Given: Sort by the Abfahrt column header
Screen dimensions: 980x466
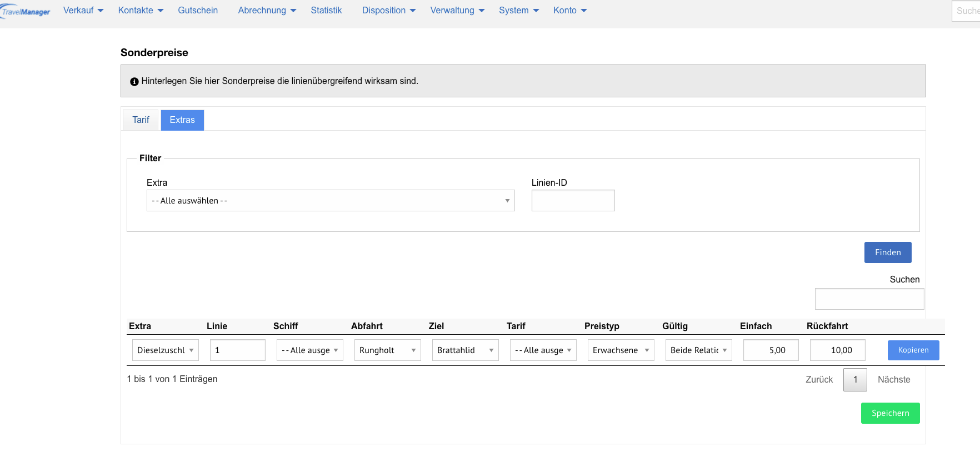Looking at the screenshot, I should point(367,326).
